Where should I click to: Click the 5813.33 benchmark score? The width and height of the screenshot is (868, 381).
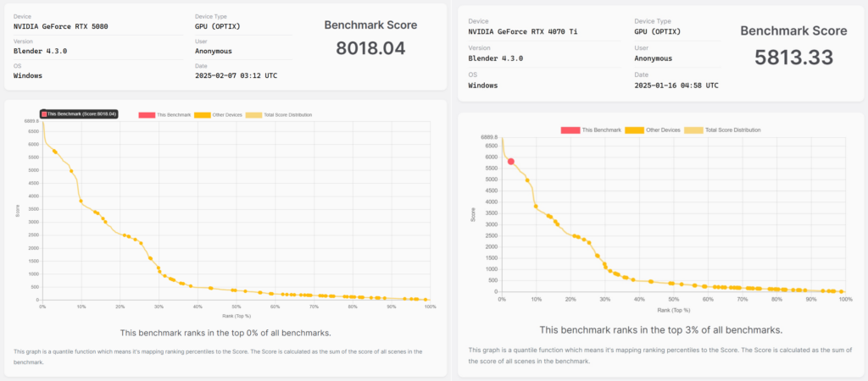coord(793,58)
